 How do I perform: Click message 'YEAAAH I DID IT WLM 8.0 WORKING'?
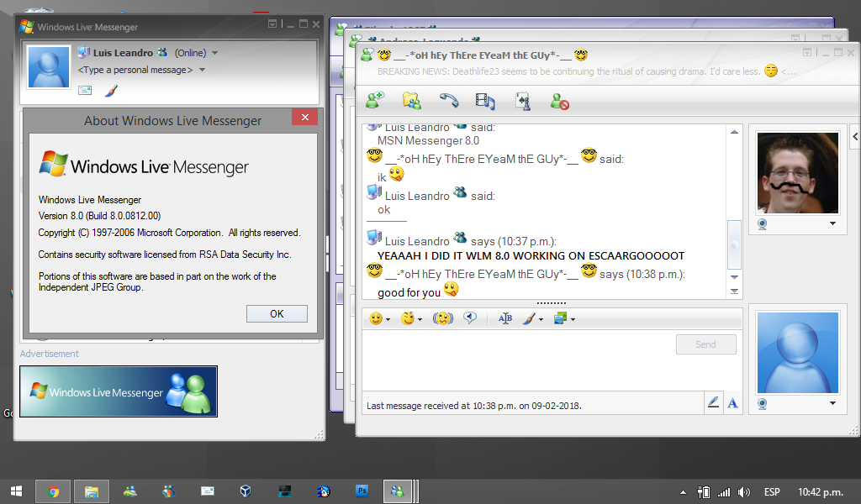tap(531, 255)
